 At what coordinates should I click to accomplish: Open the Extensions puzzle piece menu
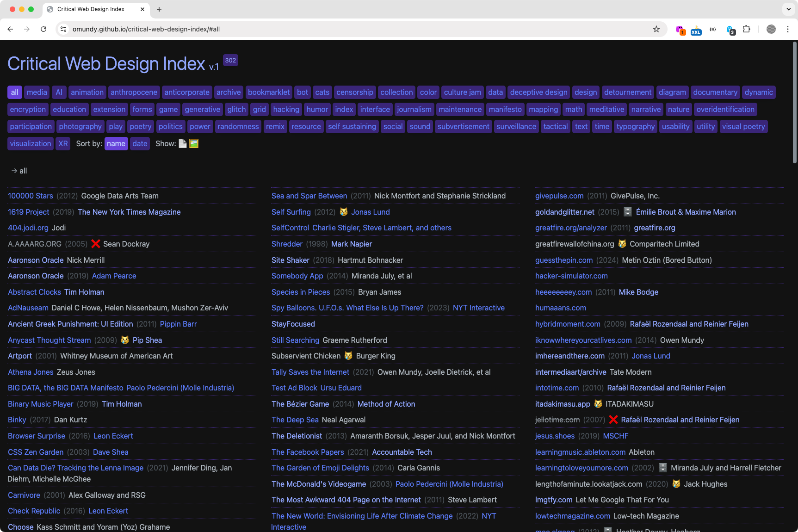coord(746,29)
